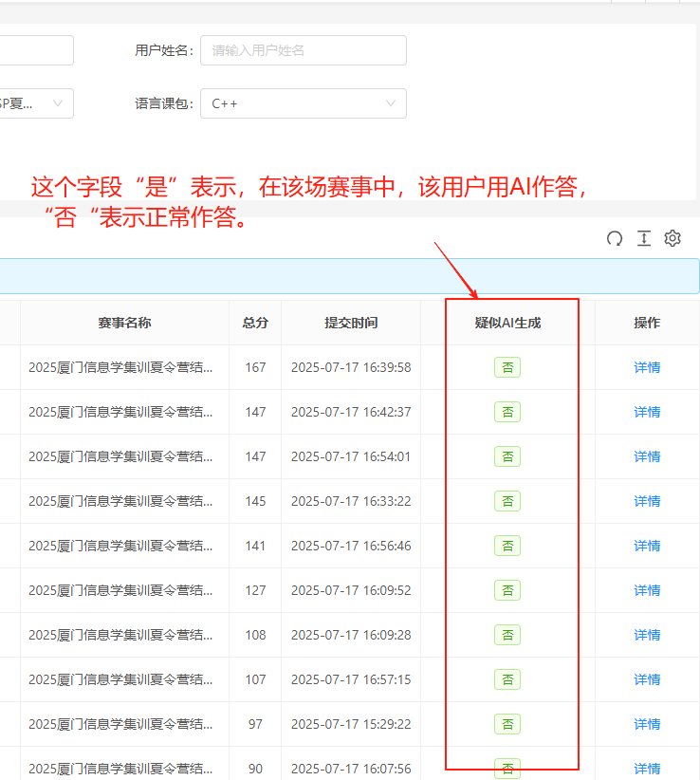Image resolution: width=700 pixels, height=780 pixels.
Task: Open 详情 for submission at 16:42:37
Action: [x=647, y=412]
